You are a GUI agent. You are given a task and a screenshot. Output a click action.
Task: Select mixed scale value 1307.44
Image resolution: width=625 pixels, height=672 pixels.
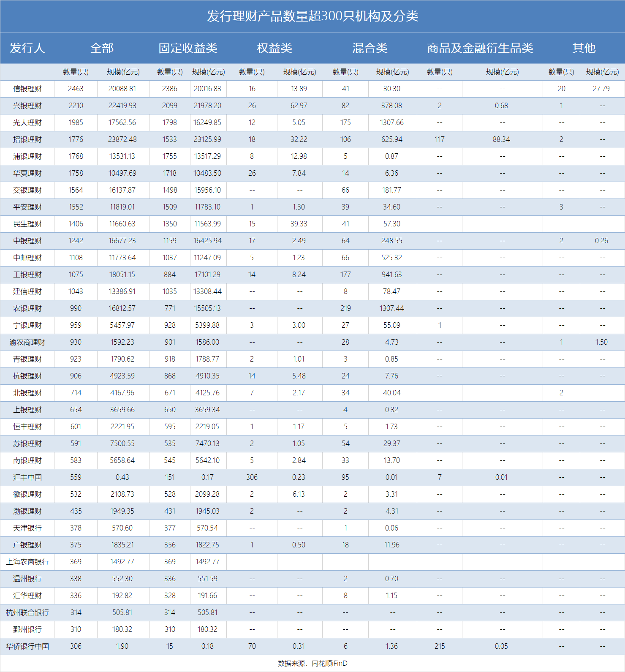392,308
